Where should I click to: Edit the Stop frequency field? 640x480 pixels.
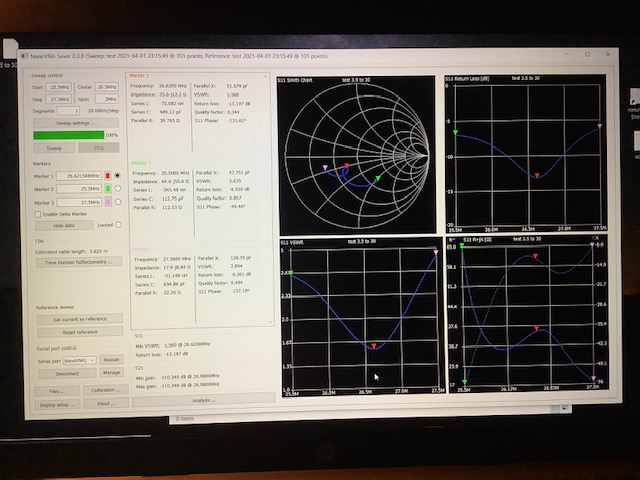click(59, 99)
